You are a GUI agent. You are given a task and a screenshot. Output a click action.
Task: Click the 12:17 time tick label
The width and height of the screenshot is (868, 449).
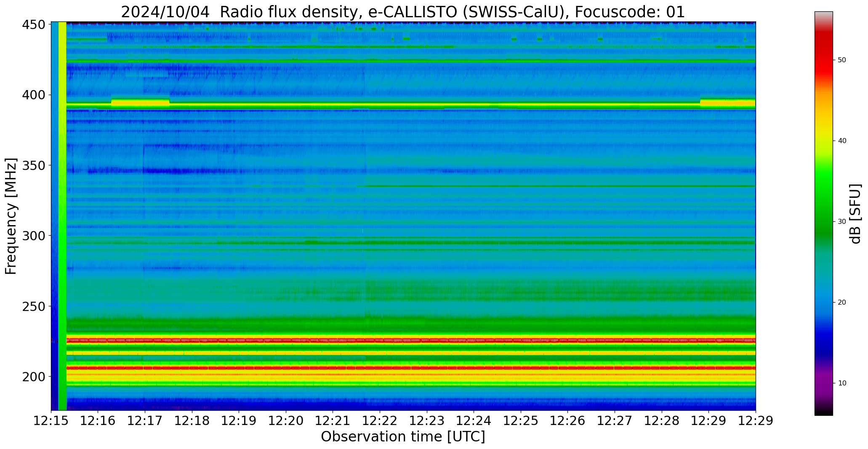(145, 421)
